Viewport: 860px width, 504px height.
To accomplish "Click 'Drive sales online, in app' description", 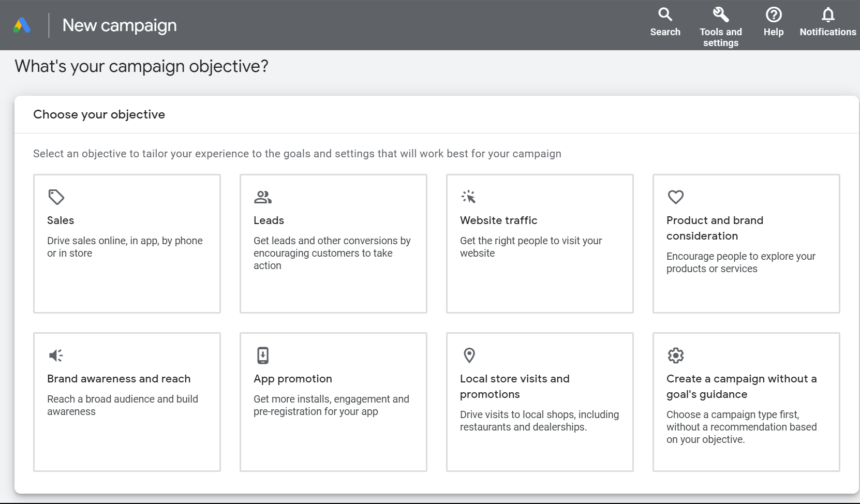I will pos(125,247).
